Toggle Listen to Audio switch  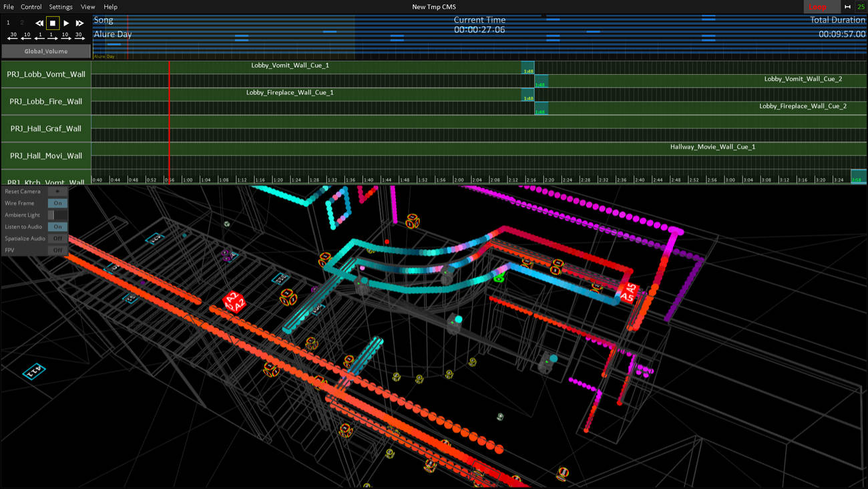(x=57, y=226)
